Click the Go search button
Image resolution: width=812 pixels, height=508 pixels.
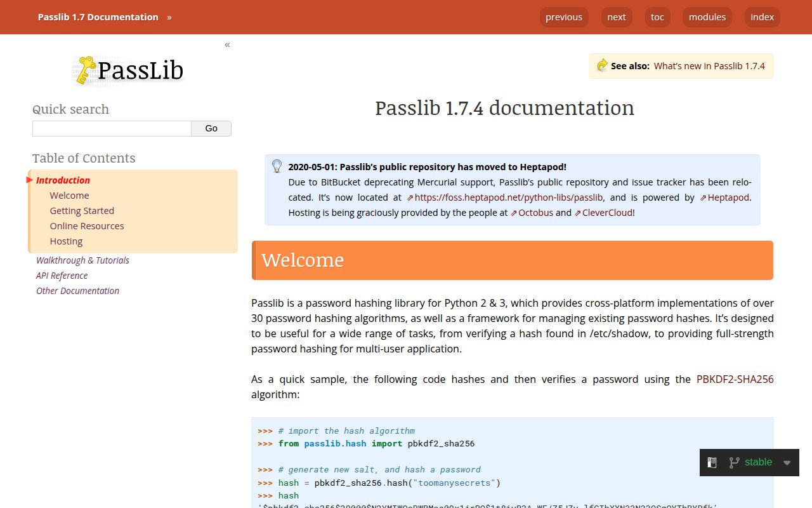(211, 128)
